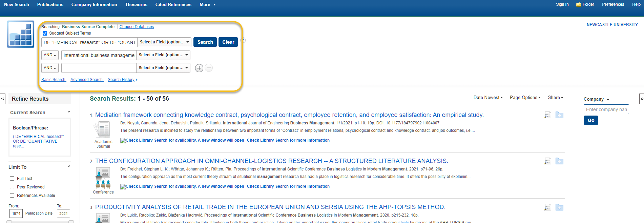Add first result to folder
Screen dimensions: 644x223
point(559,115)
